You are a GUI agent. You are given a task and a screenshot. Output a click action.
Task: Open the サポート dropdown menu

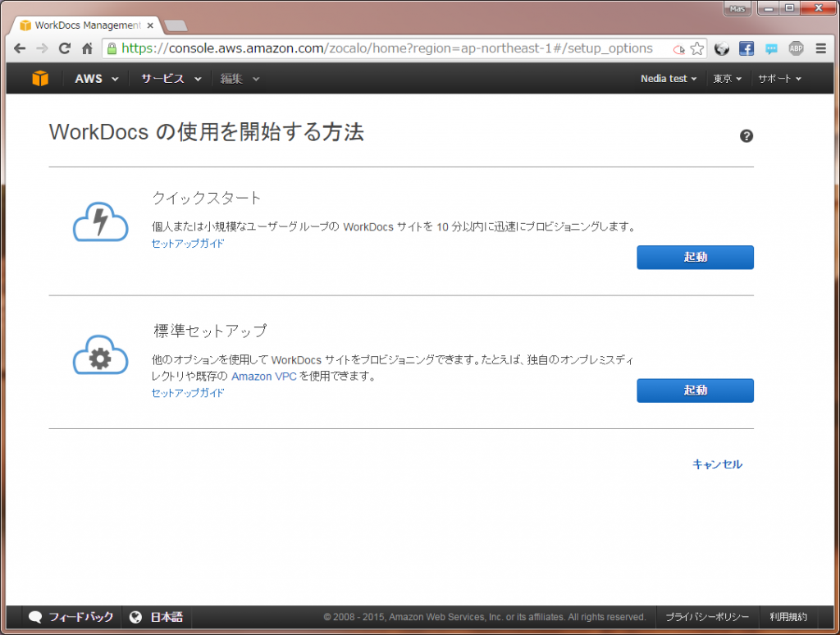(779, 79)
